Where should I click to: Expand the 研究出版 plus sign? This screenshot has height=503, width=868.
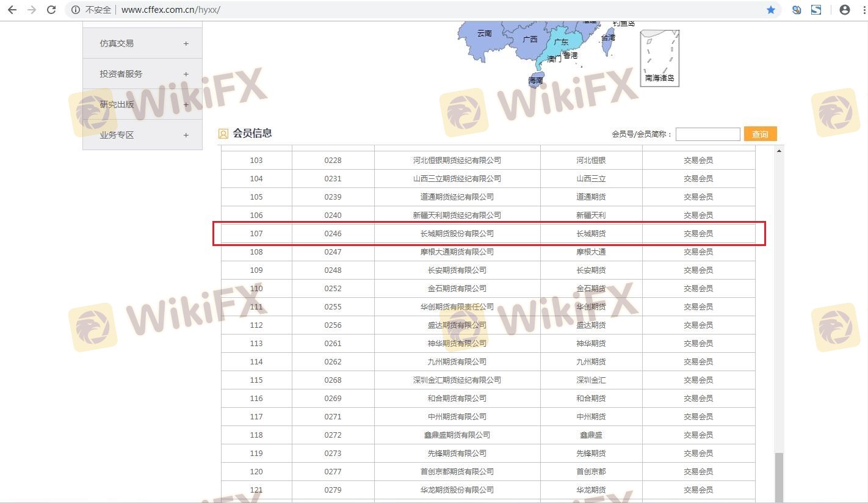click(x=186, y=104)
